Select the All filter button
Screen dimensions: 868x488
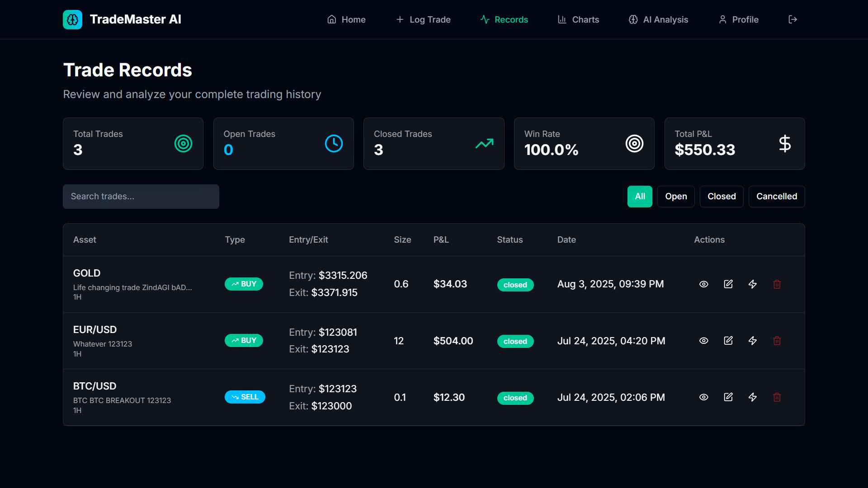click(639, 197)
